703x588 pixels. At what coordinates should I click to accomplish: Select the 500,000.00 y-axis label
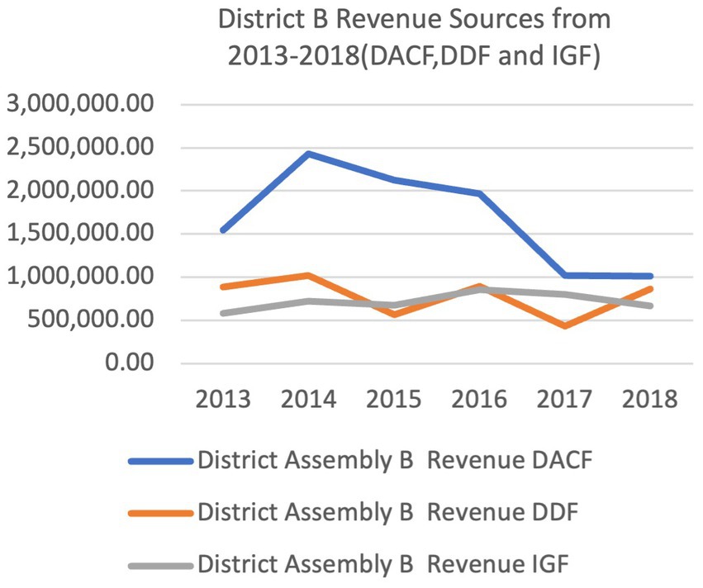pyautogui.click(x=91, y=319)
